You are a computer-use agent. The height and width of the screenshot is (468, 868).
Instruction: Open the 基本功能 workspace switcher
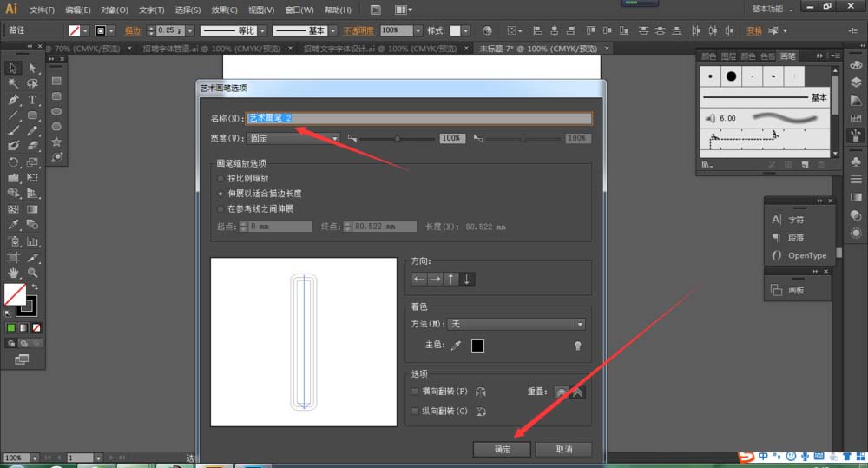click(772, 9)
